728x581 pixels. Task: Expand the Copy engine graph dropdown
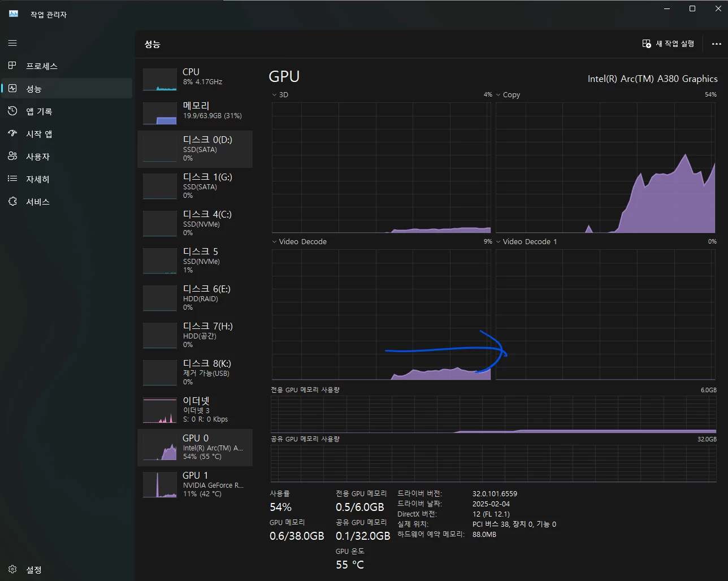(x=498, y=95)
